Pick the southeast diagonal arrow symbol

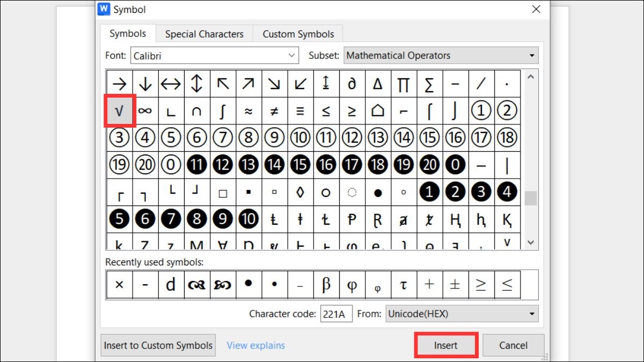pos(274,84)
